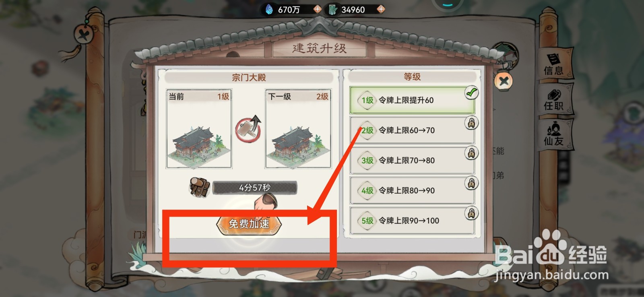Click the lock icon on the 5级 row
The image size is (644, 297).
pos(471,213)
